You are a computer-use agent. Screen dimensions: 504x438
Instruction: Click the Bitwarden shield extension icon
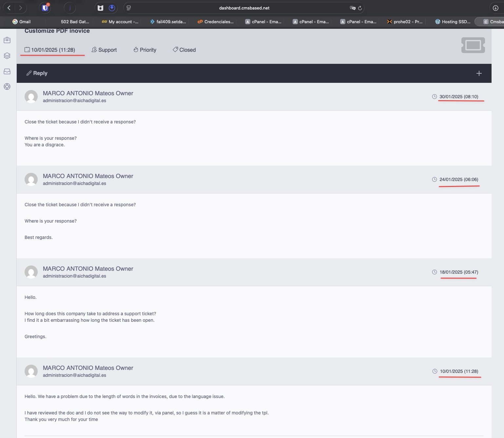[x=45, y=8]
